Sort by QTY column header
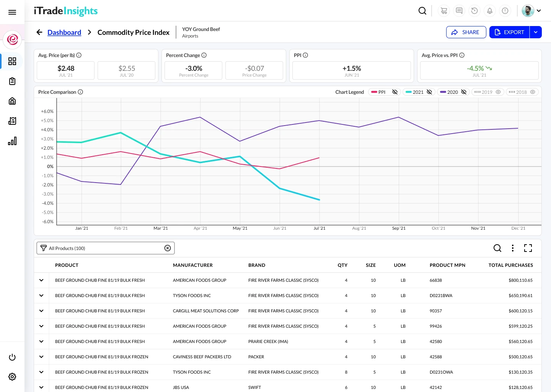Viewport: 551px width, 392px height. click(342, 265)
